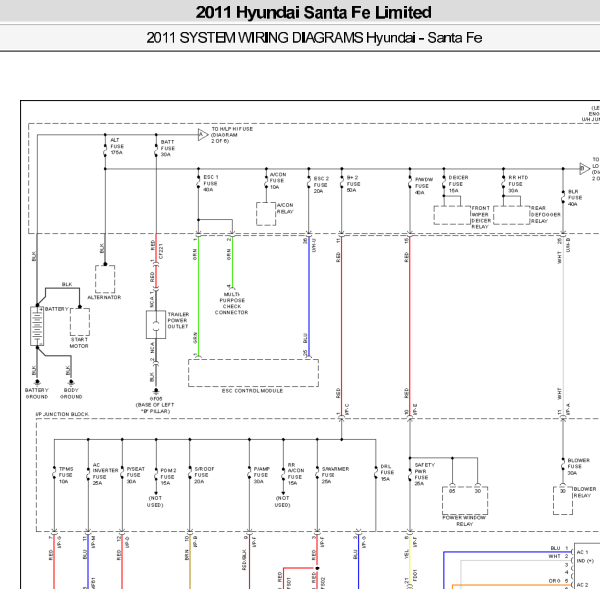This screenshot has width=600, height=589.
Task: Click the 'IND (+)' connector pin label
Action: (x=586, y=561)
